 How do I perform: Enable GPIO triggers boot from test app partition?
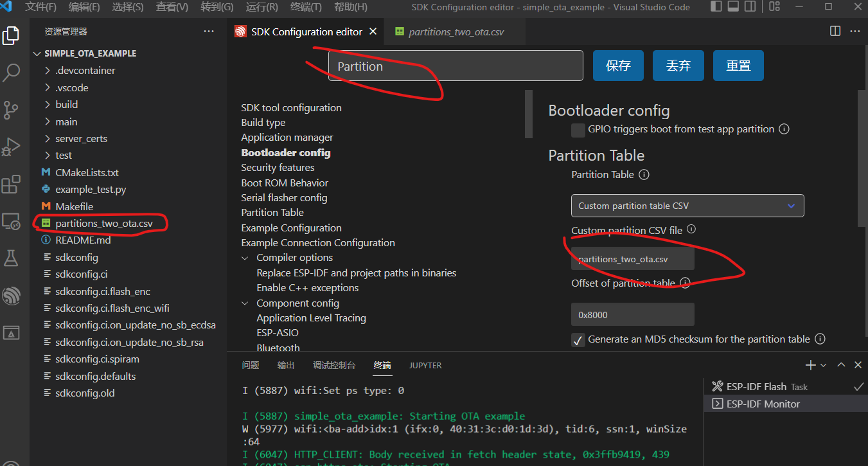[x=578, y=130]
